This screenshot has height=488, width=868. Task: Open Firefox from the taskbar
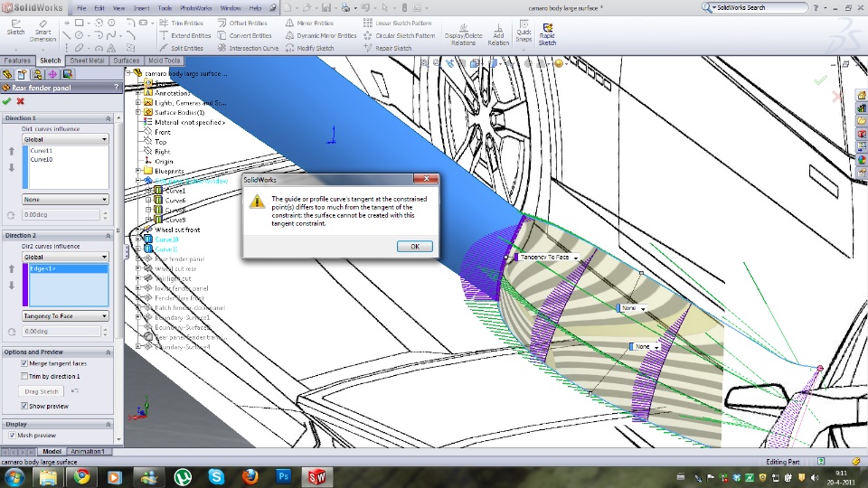tap(250, 476)
